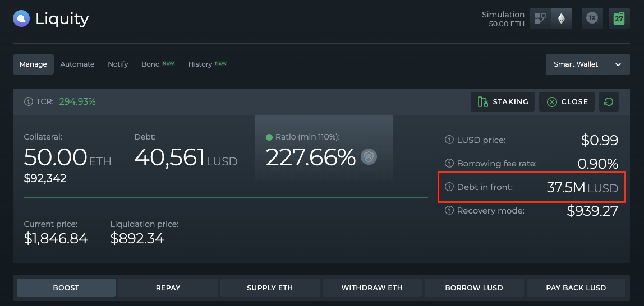
Task: Click the current price $1,846.84
Action: [x=56, y=238]
